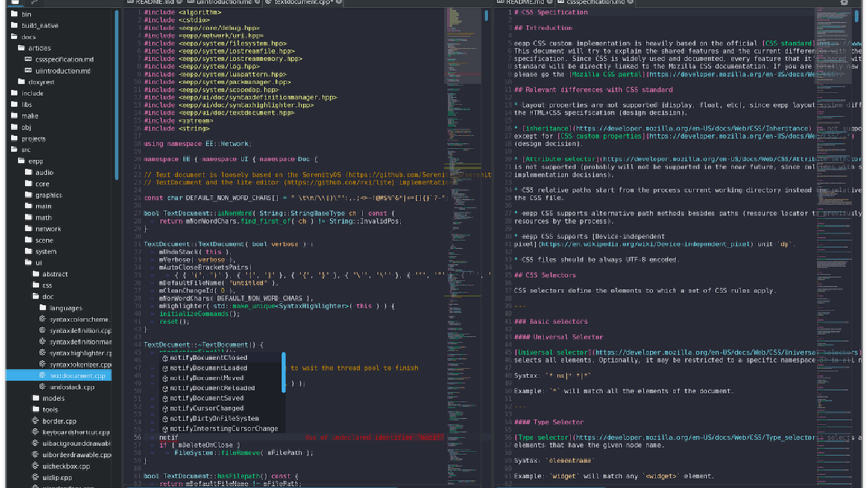
Task: Collapse the src folder
Action: 15,149
